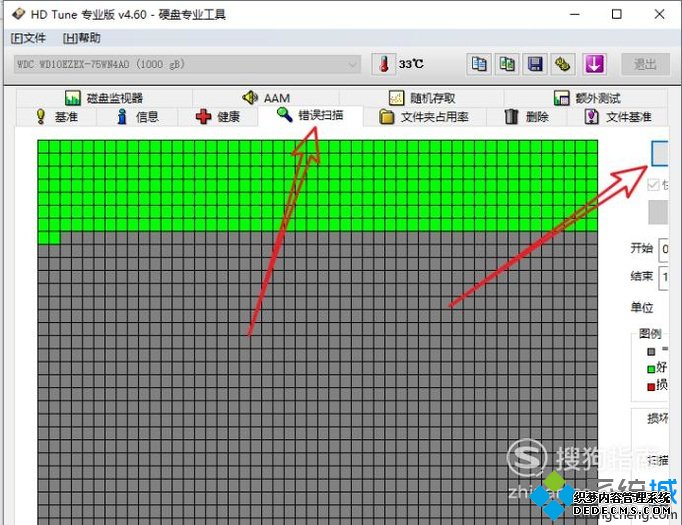Select the 错误扫描 tab
This screenshot has width=682, height=525.
[x=311, y=116]
